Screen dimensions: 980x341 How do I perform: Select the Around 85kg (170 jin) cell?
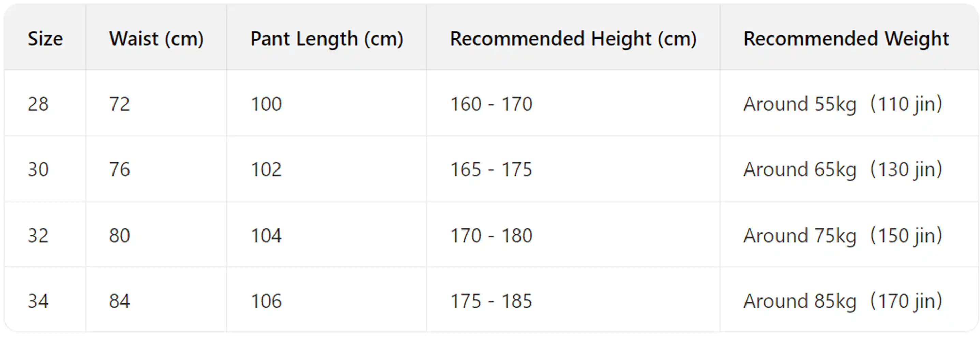843,301
